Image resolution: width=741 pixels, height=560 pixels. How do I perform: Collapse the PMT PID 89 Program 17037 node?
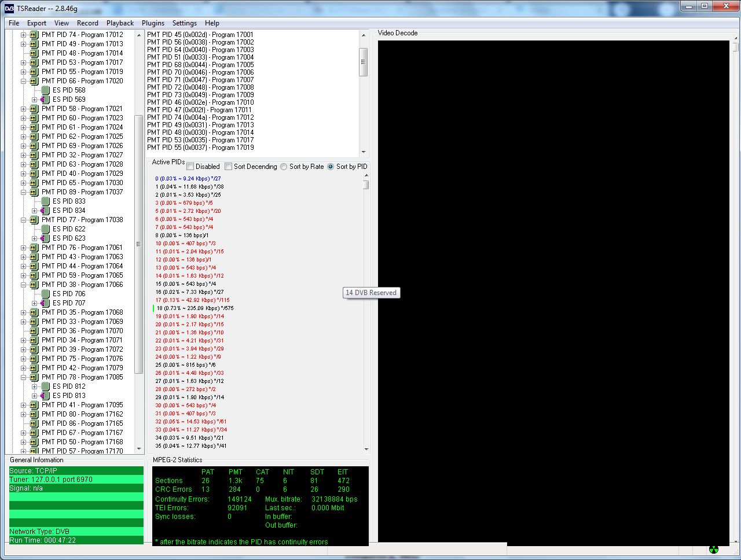[x=24, y=192]
